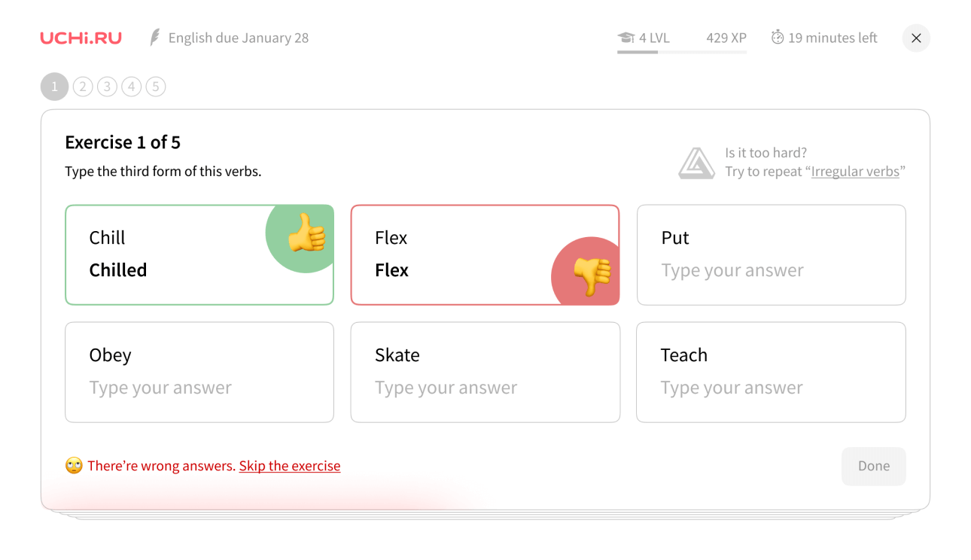Click the thumbs up icon on Chill
This screenshot has width=971, height=560.
click(306, 233)
